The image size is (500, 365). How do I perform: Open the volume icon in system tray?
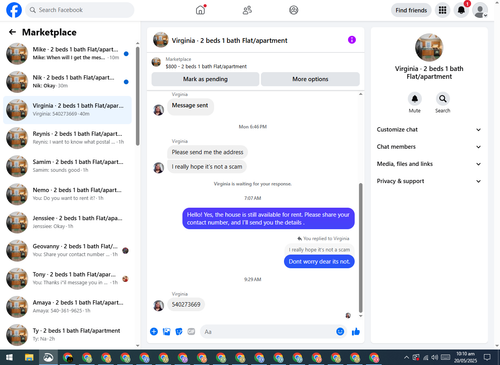tap(434, 357)
